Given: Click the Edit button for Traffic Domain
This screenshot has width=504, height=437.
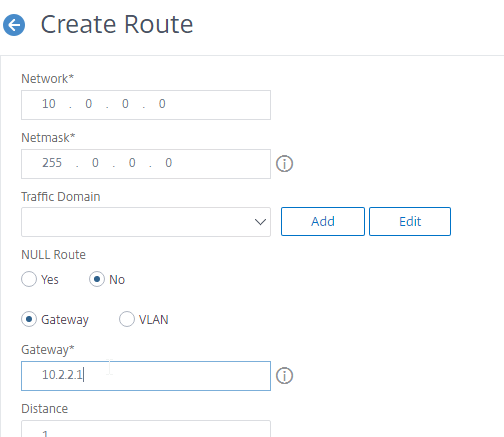Looking at the screenshot, I should (x=410, y=222).
